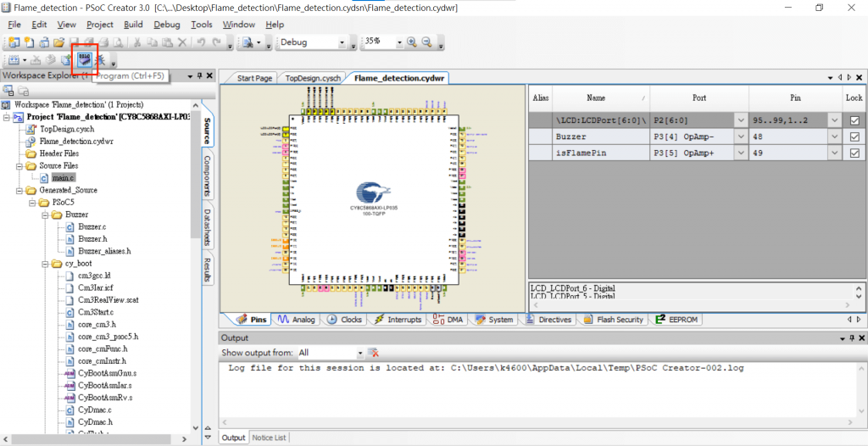Pin the Workspace Explorer panel

pyautogui.click(x=199, y=76)
